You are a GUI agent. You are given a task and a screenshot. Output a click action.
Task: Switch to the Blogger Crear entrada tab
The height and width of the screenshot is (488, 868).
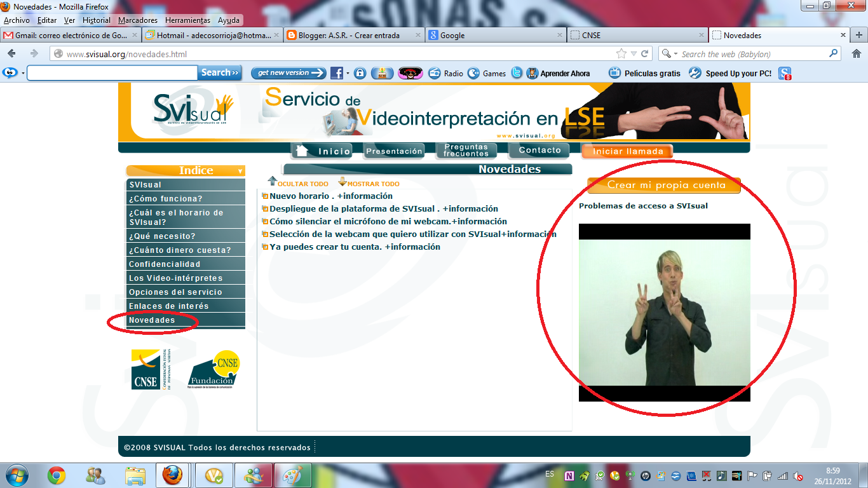353,36
